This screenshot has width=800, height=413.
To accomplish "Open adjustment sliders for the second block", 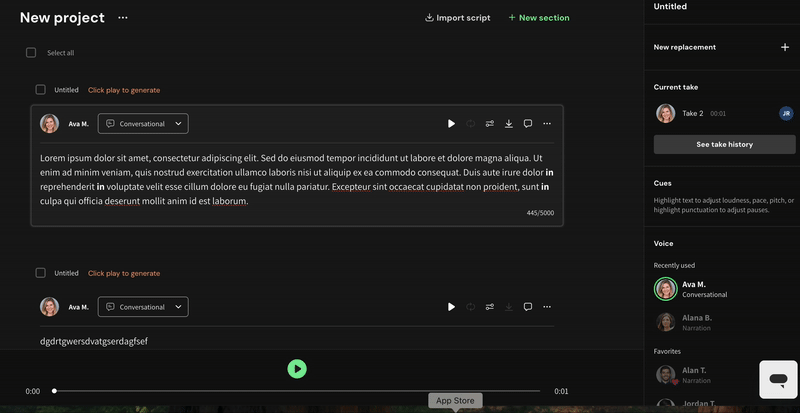I will [490, 307].
